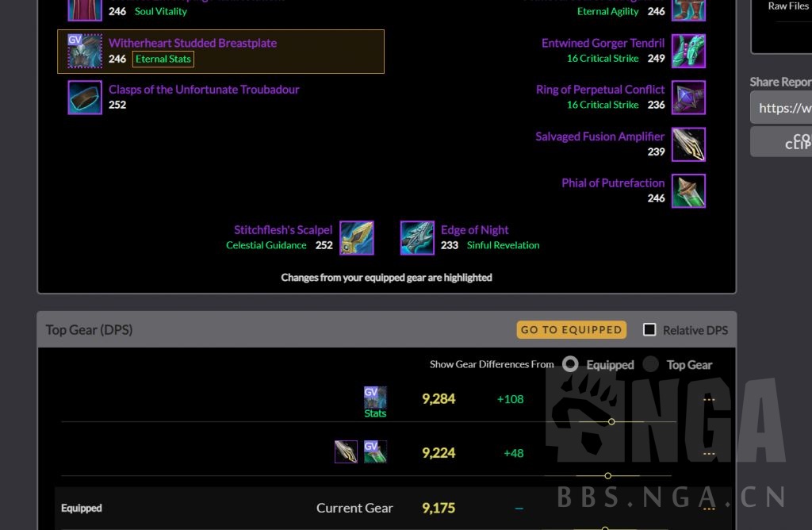Select the Equipped gear differences radio button

[x=570, y=364]
